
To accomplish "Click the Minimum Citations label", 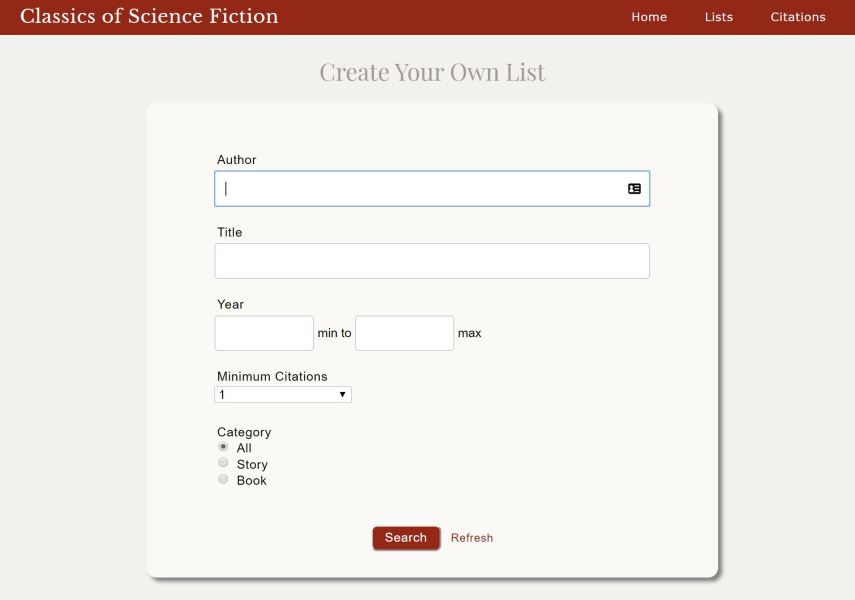I will point(272,377).
